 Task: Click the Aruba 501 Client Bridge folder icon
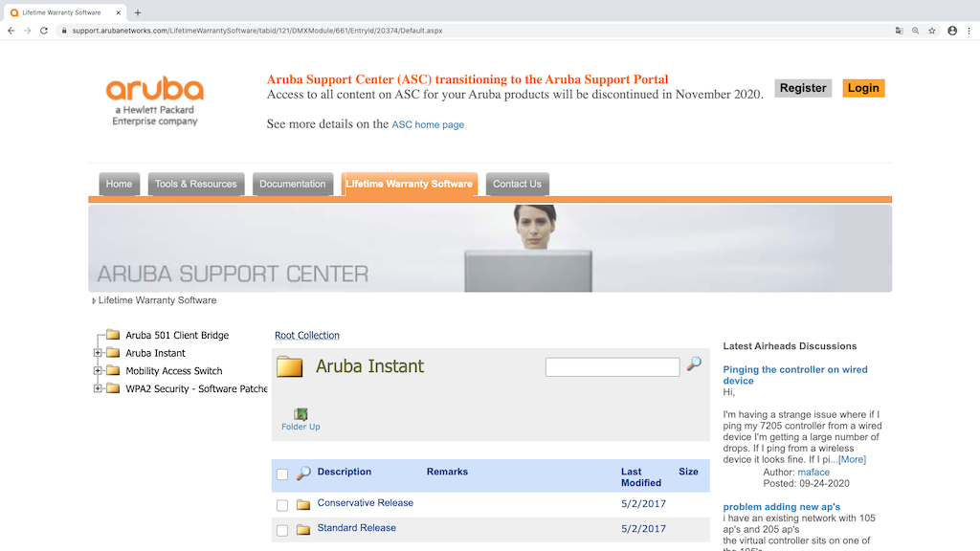[x=113, y=335]
